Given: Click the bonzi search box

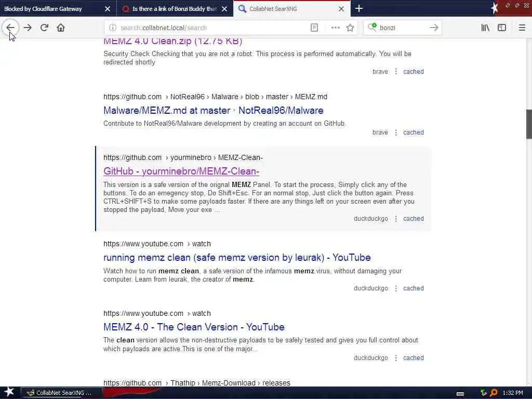Looking at the screenshot, I should coord(403,28).
